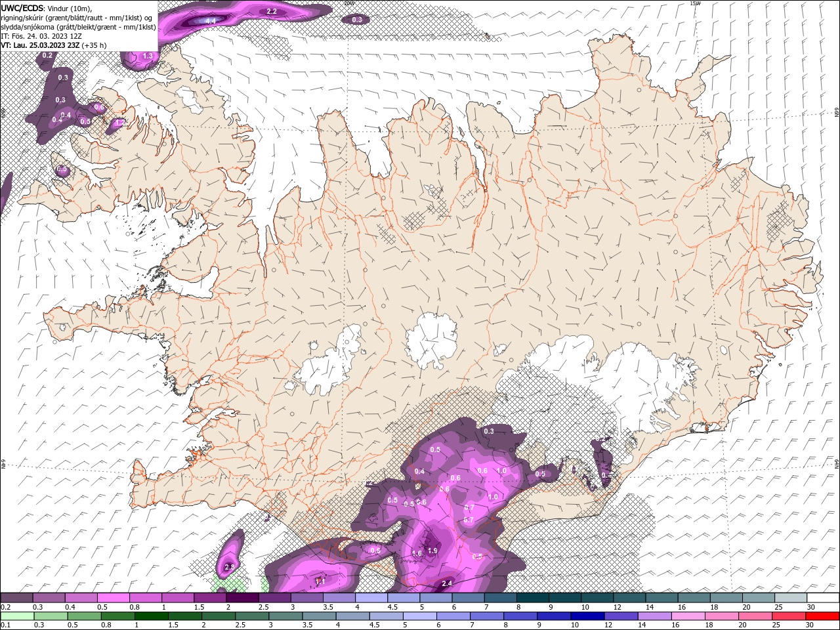This screenshot has width=840, height=630.
Task: Click the upper-scale swatch between 0.2 and 0.3
Action: [16, 598]
